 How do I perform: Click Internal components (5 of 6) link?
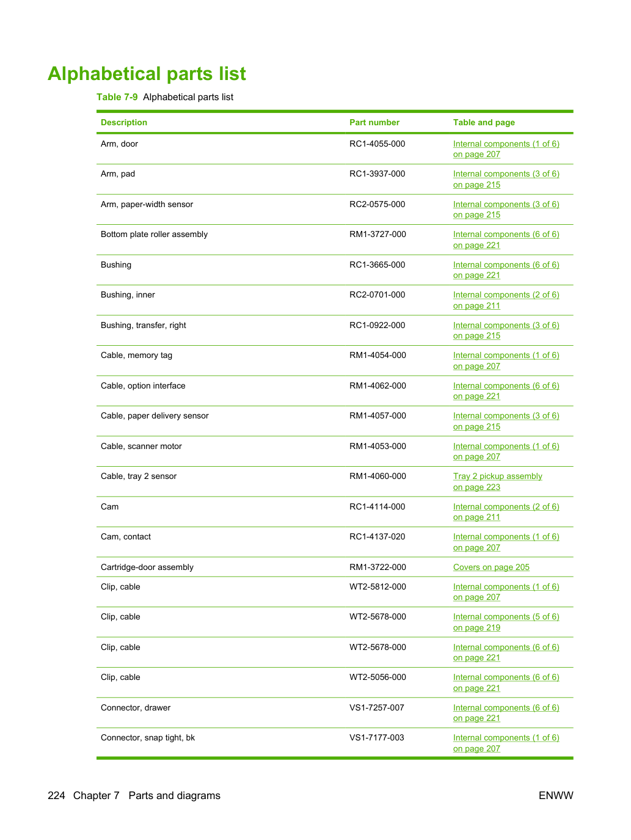pyautogui.click(x=506, y=622)
